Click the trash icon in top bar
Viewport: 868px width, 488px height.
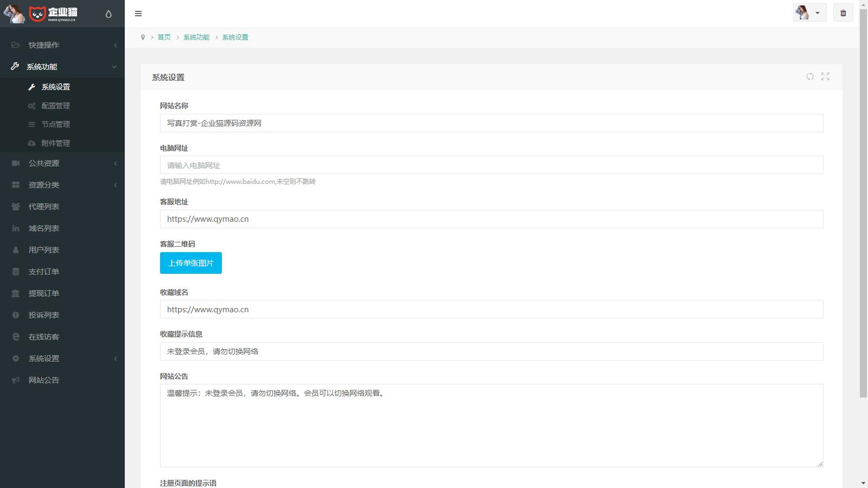[x=843, y=13]
